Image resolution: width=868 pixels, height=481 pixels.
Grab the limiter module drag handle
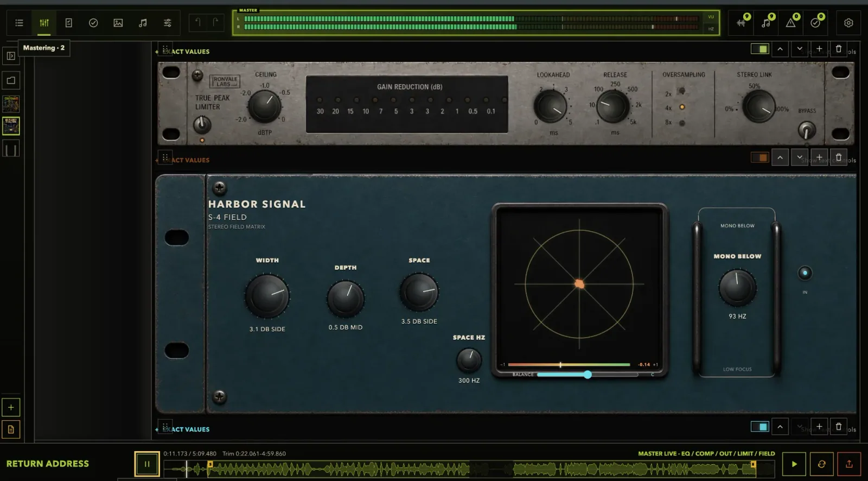165,49
